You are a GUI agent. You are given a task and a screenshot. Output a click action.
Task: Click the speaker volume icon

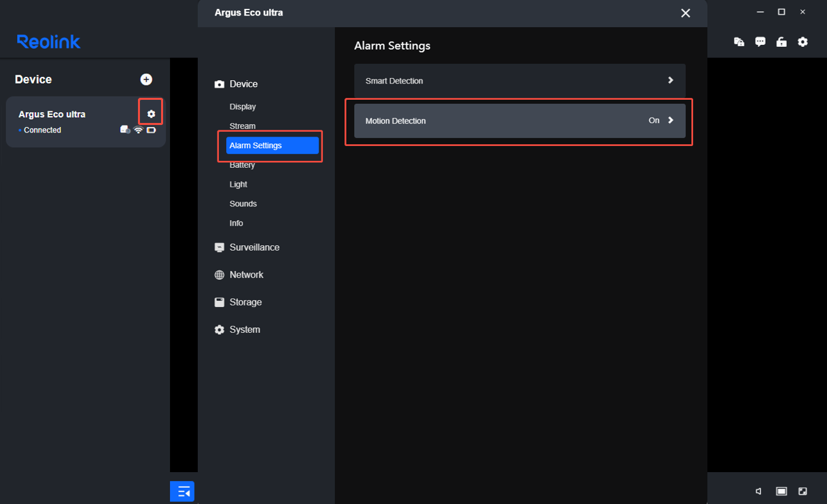[759, 491]
